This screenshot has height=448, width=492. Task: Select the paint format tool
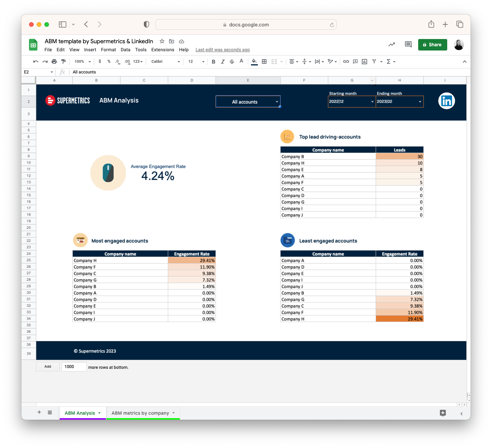(x=64, y=62)
